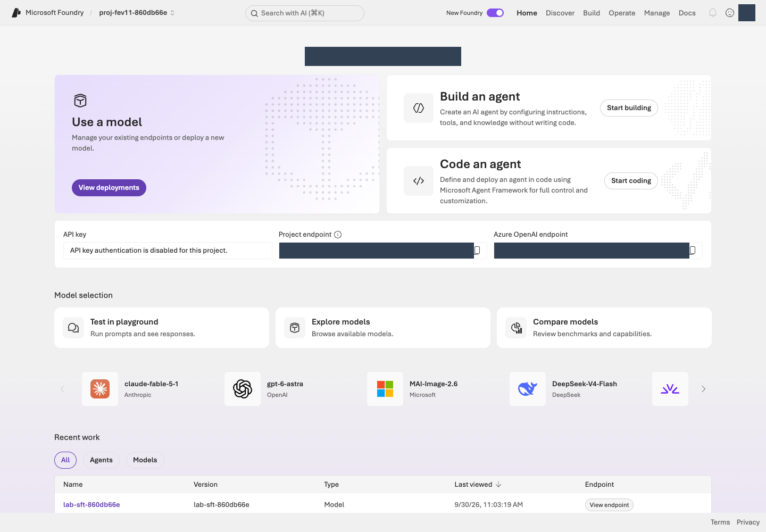The image size is (766, 532).
Task: Open the Discover tab
Action: pos(560,13)
